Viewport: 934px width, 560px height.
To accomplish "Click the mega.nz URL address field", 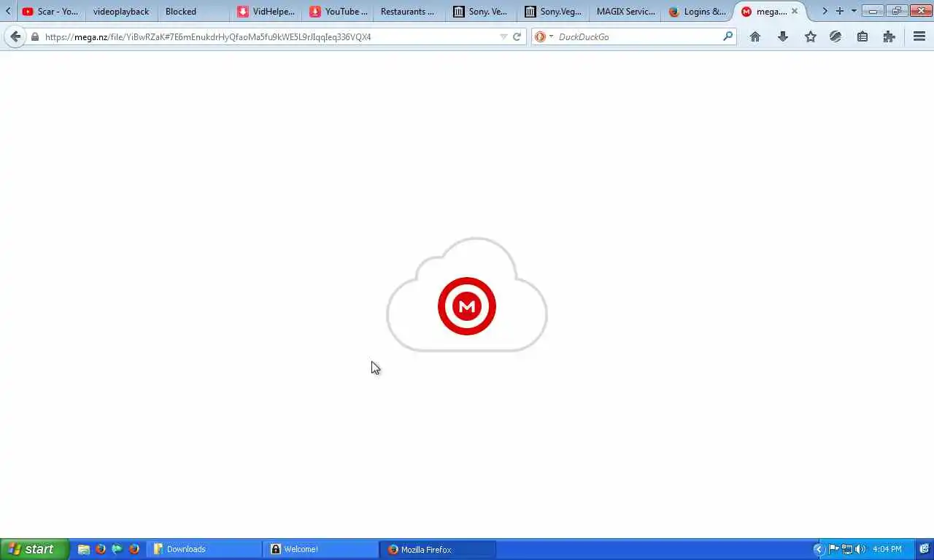I will coord(270,36).
